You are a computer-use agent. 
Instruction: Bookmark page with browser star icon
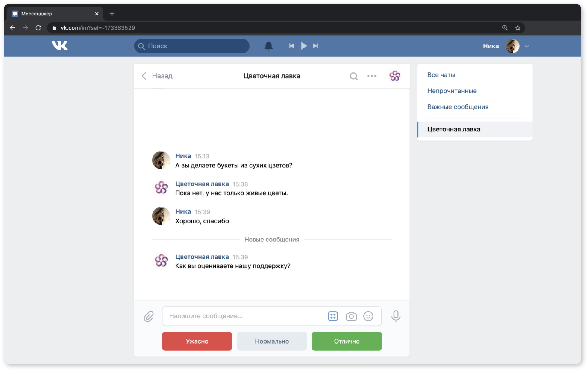tap(518, 28)
